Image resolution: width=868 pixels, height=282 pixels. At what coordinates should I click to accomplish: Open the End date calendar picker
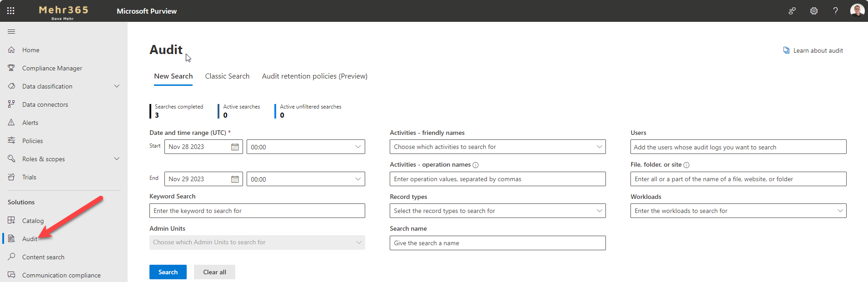(235, 179)
